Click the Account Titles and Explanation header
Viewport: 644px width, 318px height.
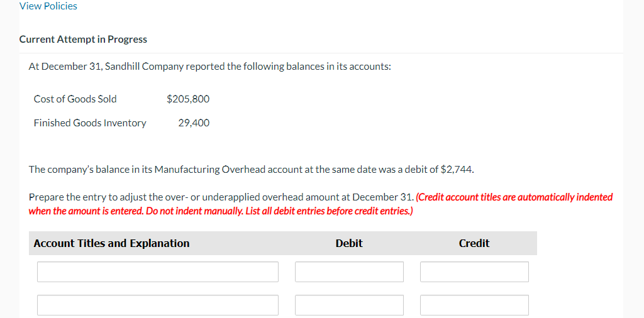[x=111, y=243]
